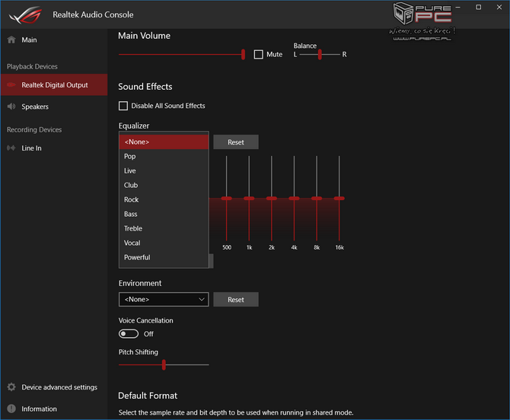Choose the Club equalizer preset
The width and height of the screenshot is (510, 420).
pos(164,186)
